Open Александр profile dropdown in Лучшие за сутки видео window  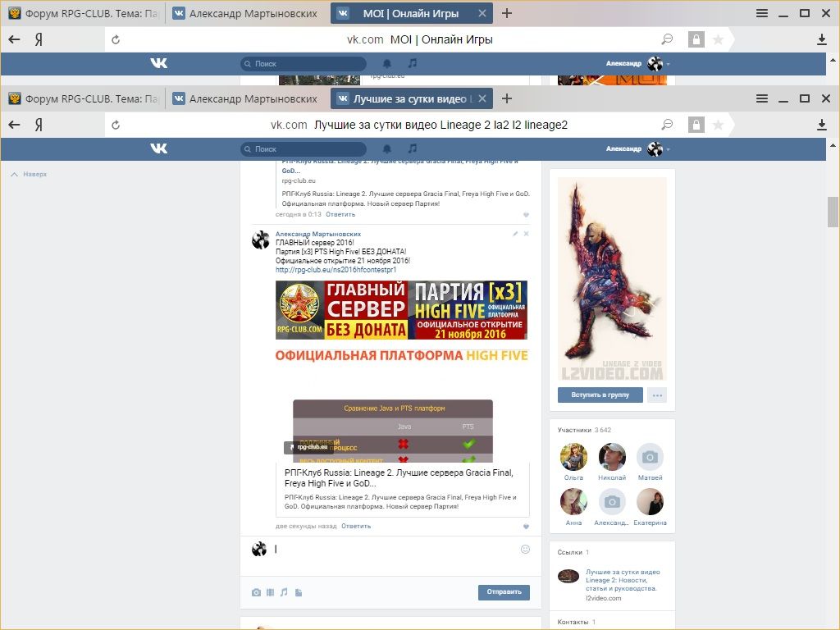point(638,149)
